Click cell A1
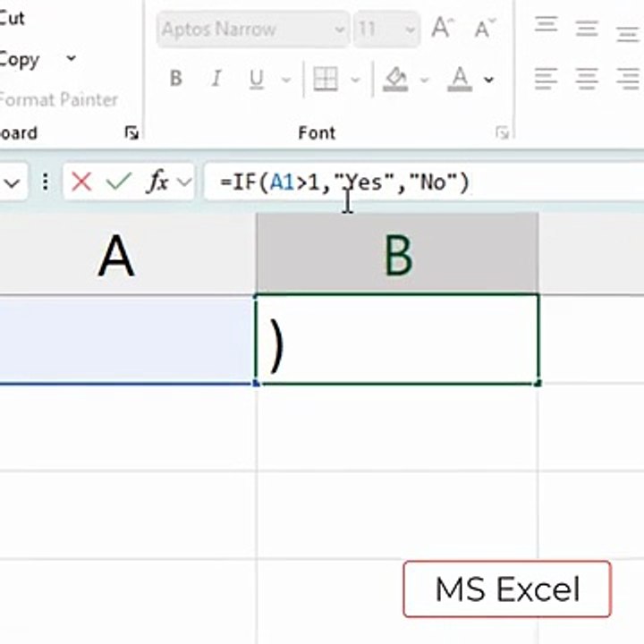 coord(125,340)
